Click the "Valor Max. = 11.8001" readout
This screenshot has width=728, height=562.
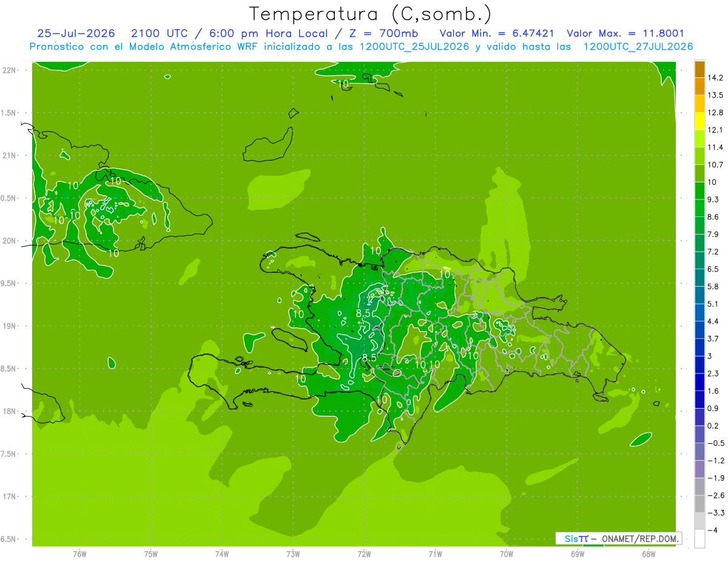point(625,33)
